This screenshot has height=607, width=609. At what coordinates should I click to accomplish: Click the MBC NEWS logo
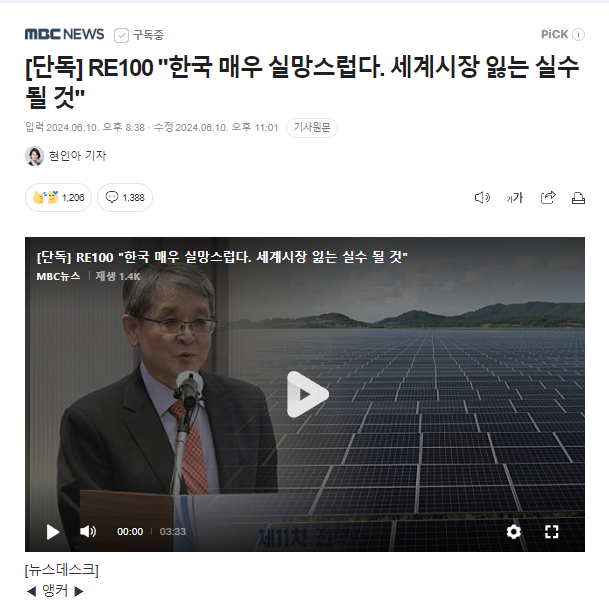(64, 35)
